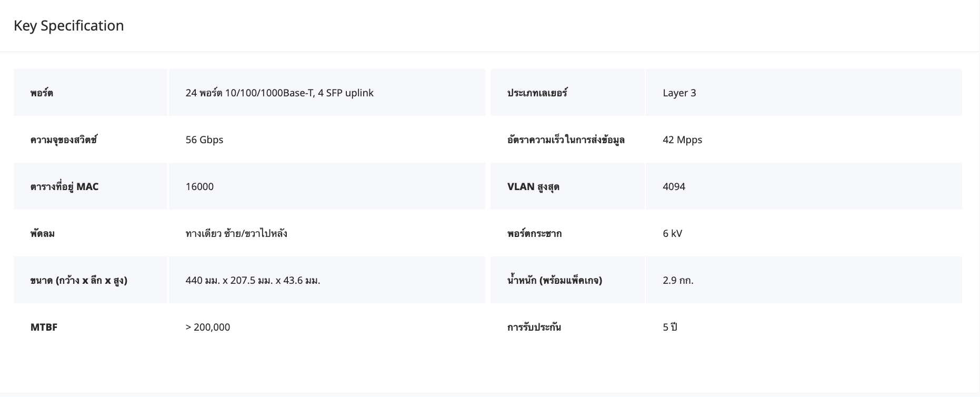The height and width of the screenshot is (397, 980).
Task: Select the VLAN สูงสุด label
Action: 533,186
